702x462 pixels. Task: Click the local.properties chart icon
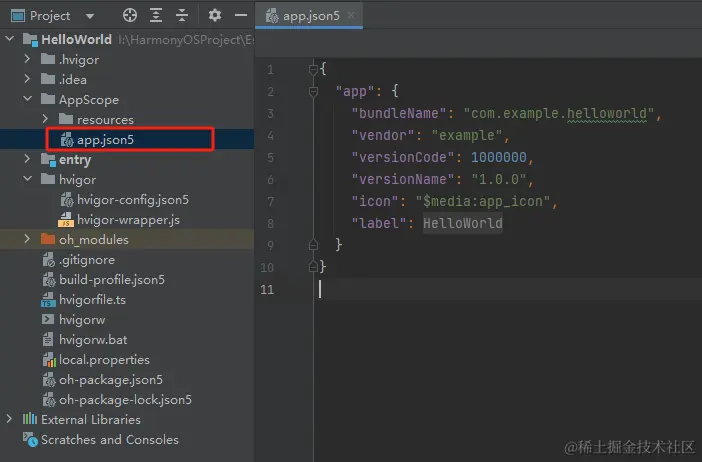(x=49, y=360)
